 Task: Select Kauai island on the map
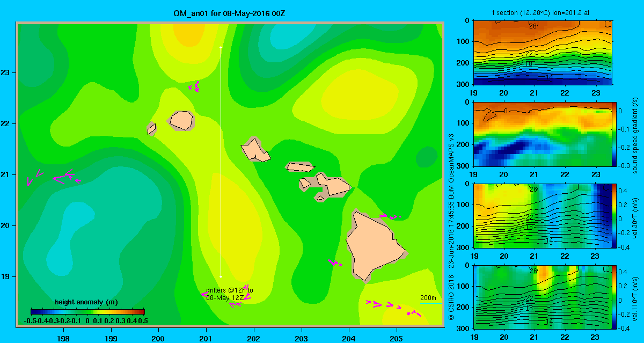(181, 120)
